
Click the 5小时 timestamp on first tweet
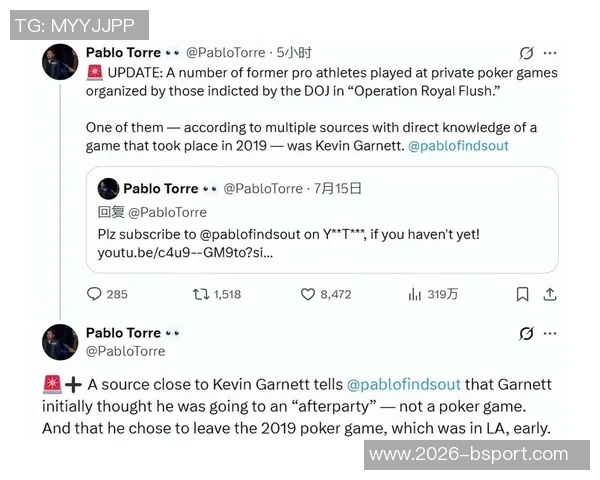(x=294, y=53)
